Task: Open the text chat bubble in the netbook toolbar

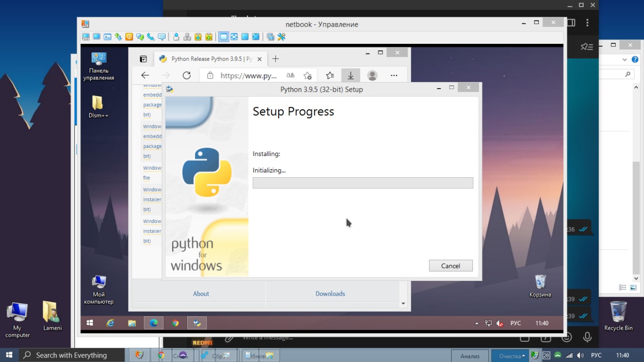Action: point(162,37)
